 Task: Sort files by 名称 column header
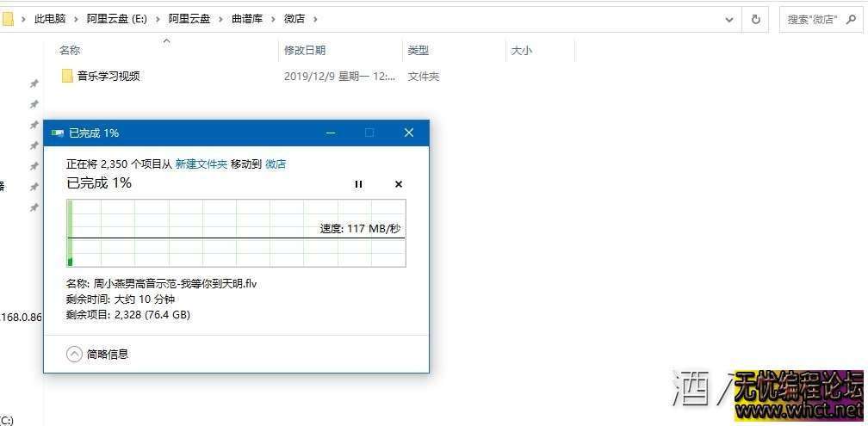coord(71,51)
